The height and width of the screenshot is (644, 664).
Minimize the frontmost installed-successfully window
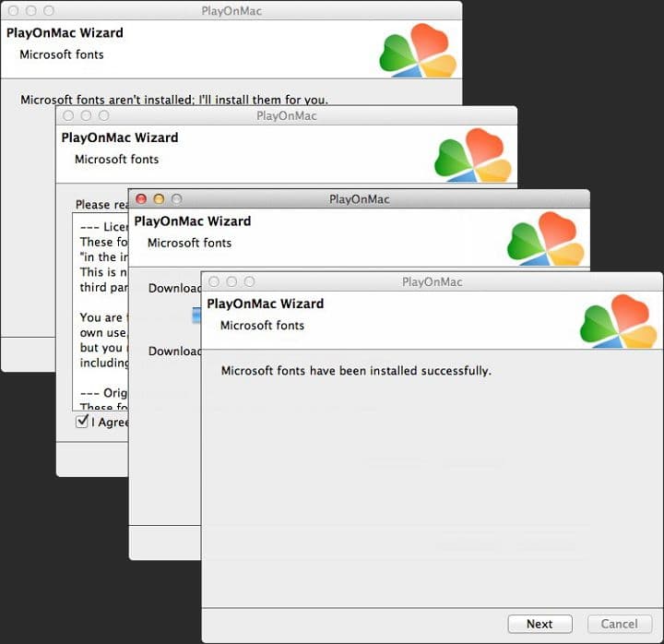(x=231, y=281)
